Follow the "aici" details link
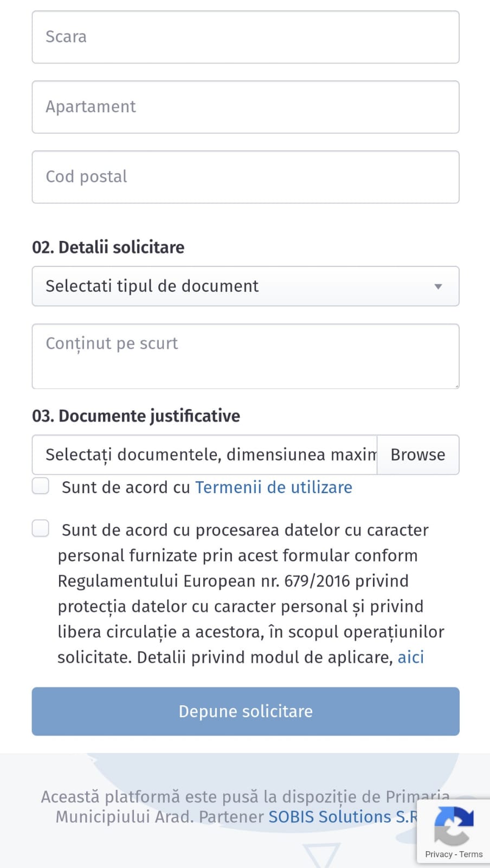The width and height of the screenshot is (490, 868). (x=410, y=657)
